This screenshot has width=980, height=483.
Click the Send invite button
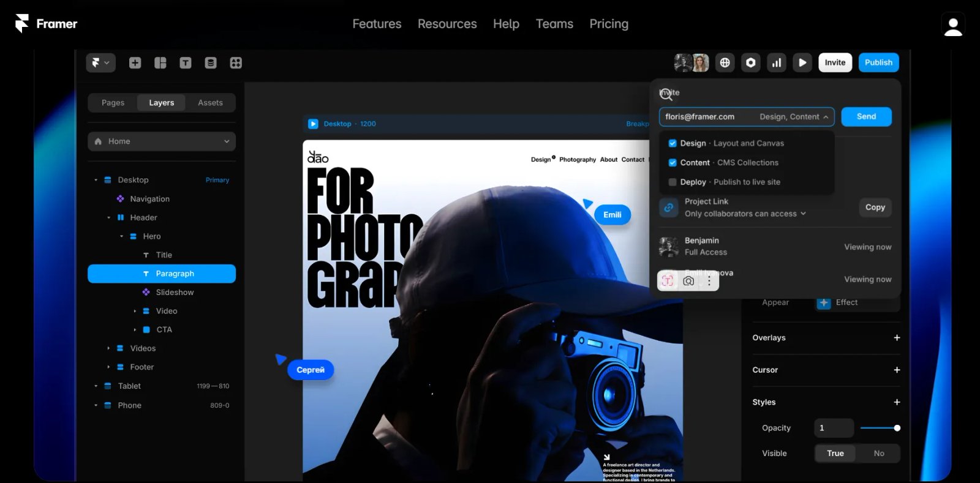[865, 116]
